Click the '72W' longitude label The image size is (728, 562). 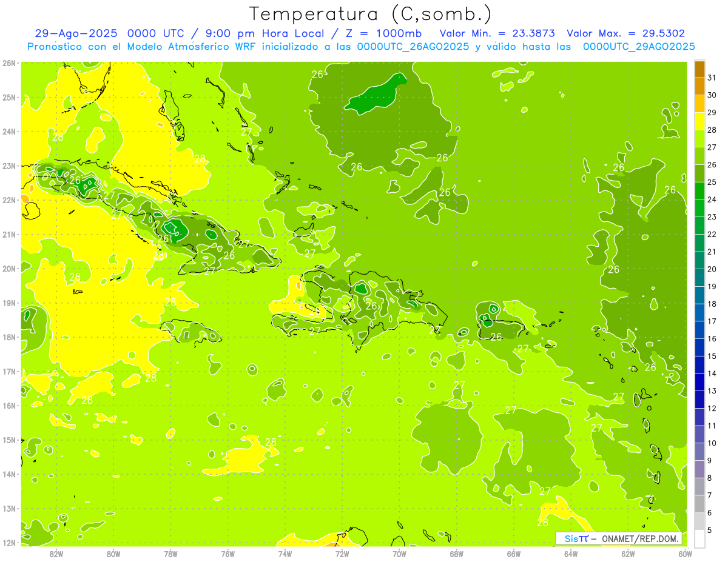[342, 554]
